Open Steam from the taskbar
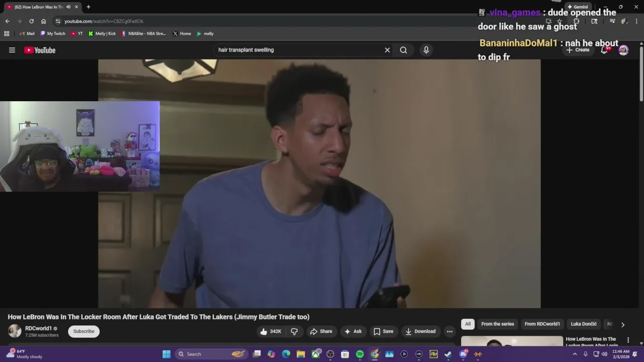 (448, 354)
